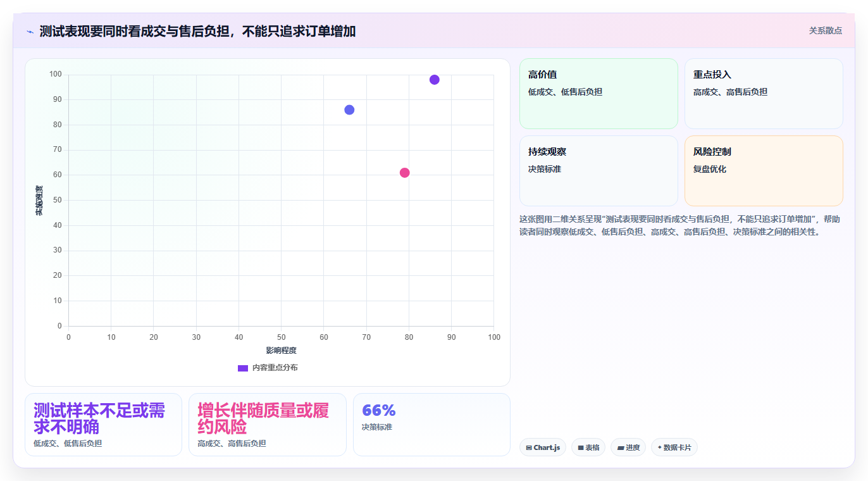Select the 进度 tag label

tap(633, 447)
